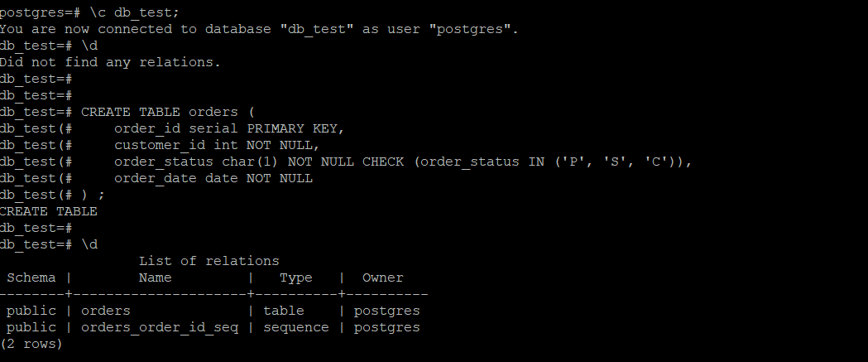Viewport: 868px width, 362px height.
Task: Click 'orders_order_id_seq' relation name
Action: (x=160, y=328)
